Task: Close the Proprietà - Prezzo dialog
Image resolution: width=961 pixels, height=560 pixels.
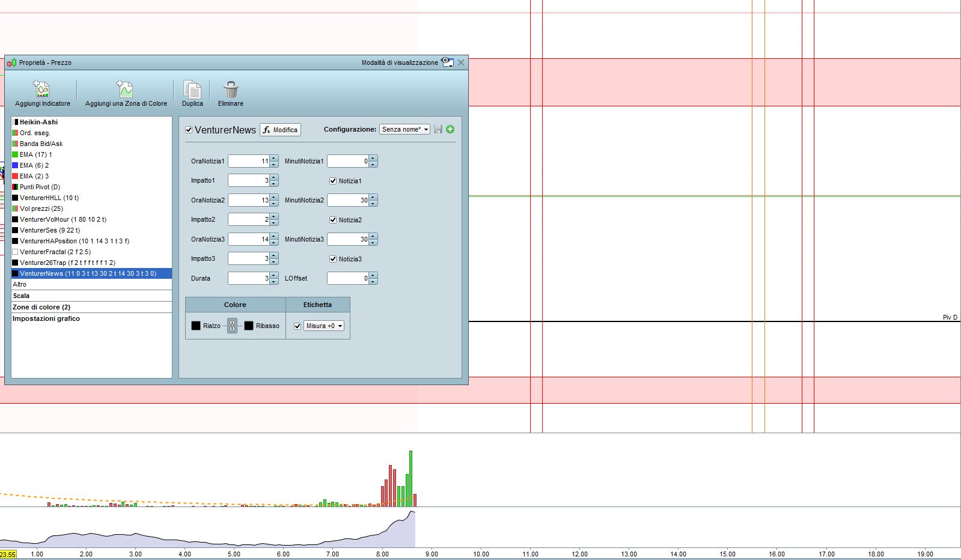Action: (x=461, y=62)
